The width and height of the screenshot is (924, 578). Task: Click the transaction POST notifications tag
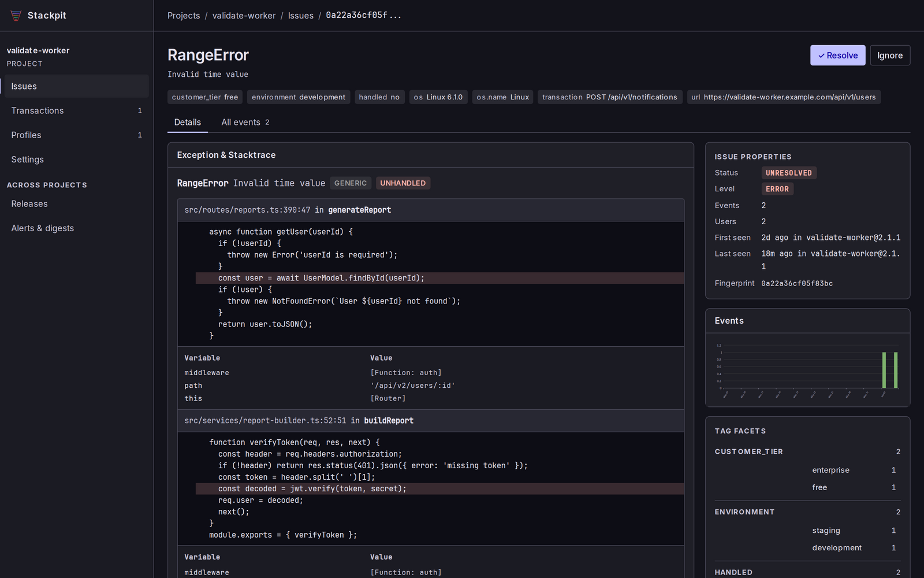tap(610, 97)
